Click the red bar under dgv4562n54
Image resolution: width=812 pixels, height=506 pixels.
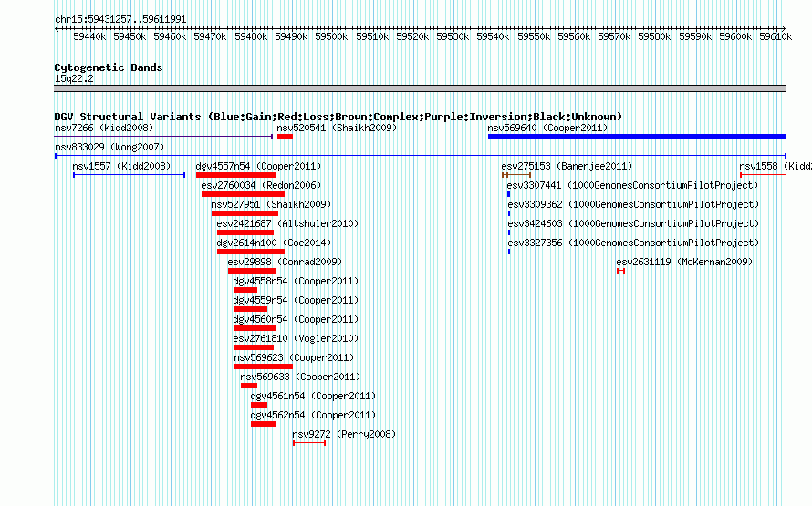tap(263, 424)
